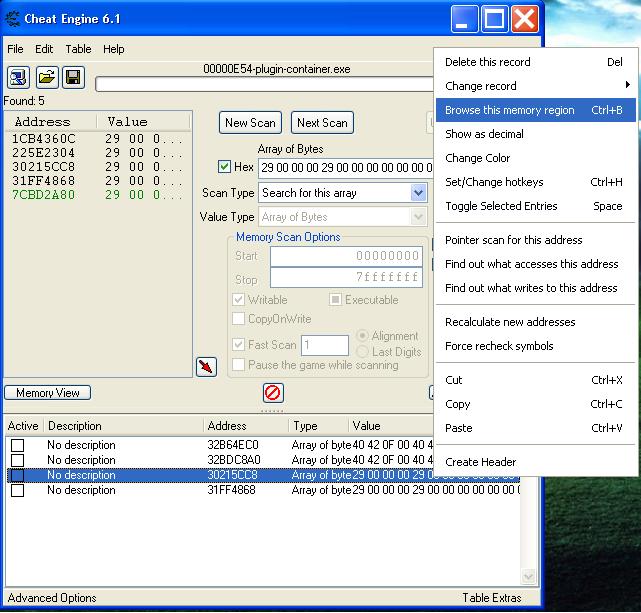This screenshot has height=613, width=641.
Task: Click the open cheat table folder icon
Action: 47,77
